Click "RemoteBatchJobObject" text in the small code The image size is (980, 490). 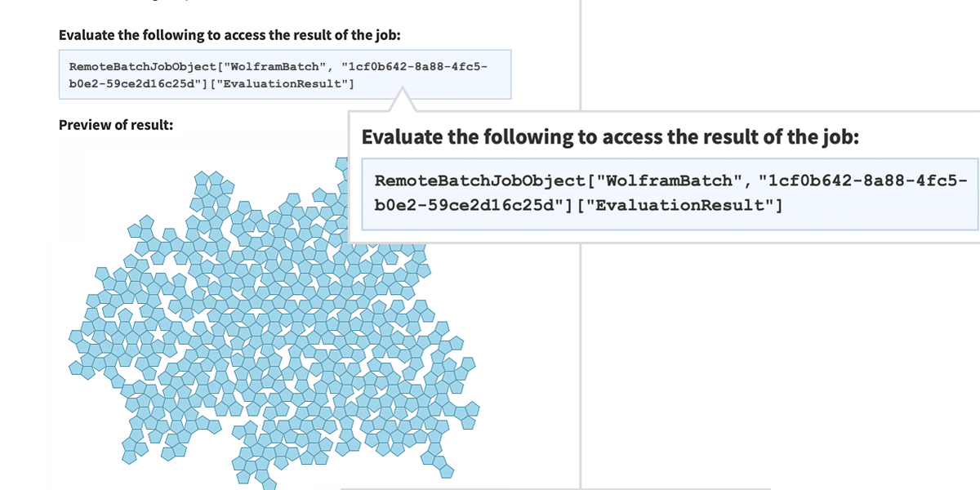pos(139,66)
